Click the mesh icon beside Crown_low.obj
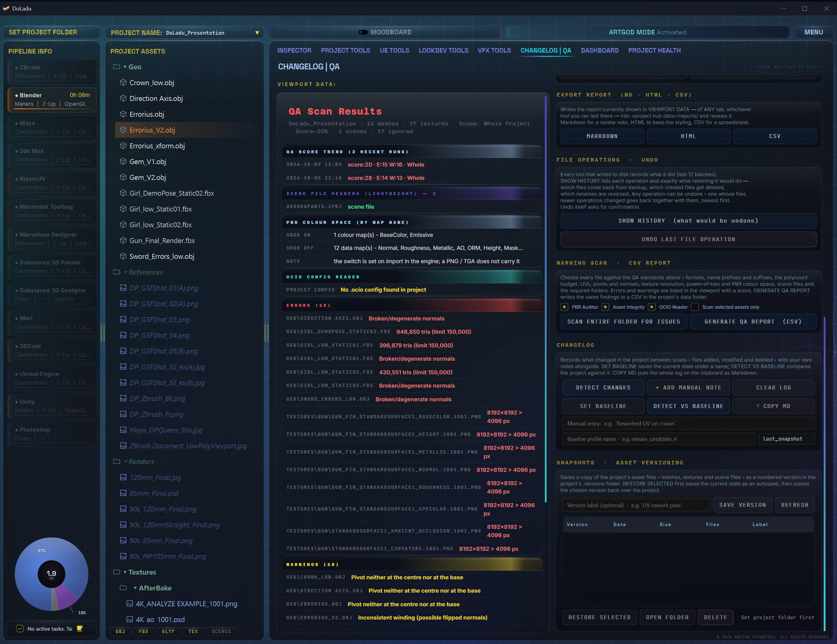Screen dimensions: 837x644 pyautogui.click(x=123, y=83)
